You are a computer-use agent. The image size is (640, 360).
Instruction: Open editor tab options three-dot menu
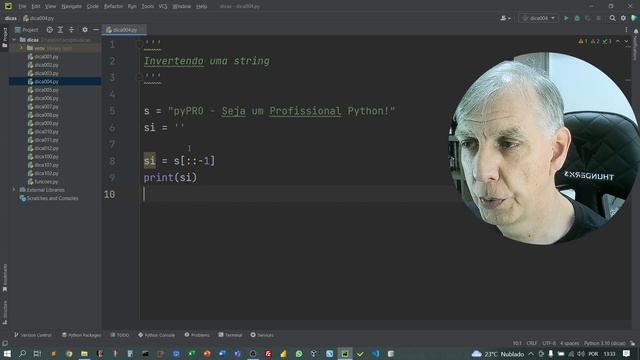click(626, 30)
